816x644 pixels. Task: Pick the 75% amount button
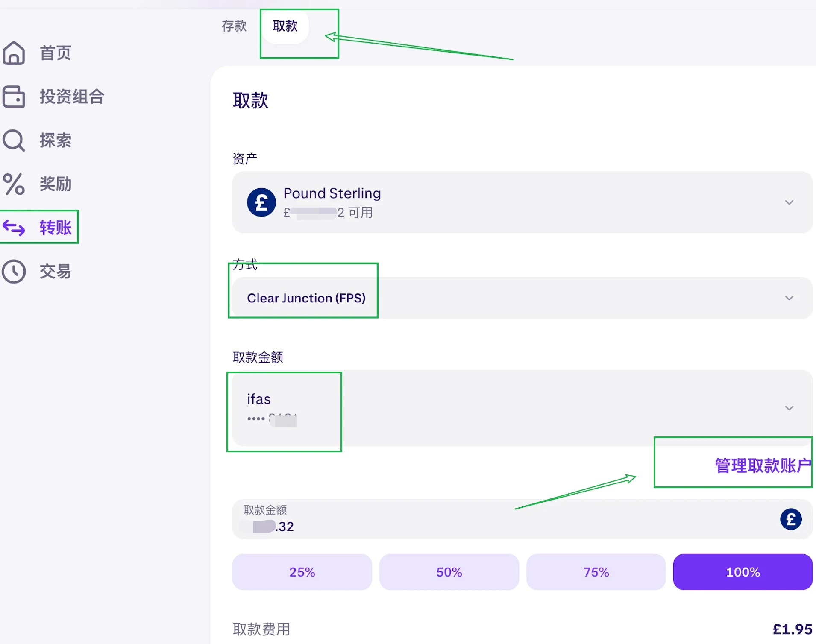point(596,572)
